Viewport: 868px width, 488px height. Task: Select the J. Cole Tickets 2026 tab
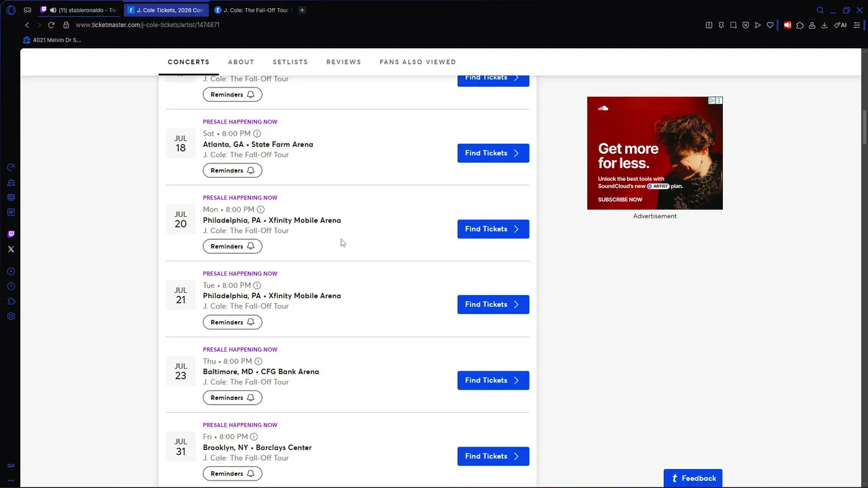(x=165, y=10)
